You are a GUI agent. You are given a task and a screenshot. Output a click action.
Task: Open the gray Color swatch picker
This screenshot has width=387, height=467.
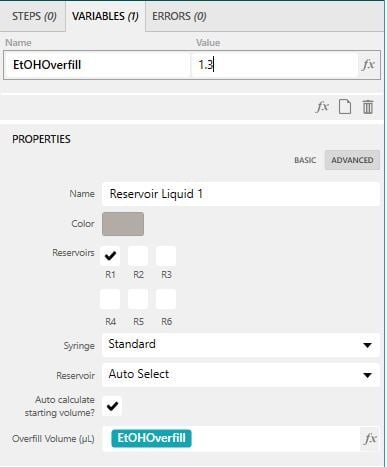123,224
